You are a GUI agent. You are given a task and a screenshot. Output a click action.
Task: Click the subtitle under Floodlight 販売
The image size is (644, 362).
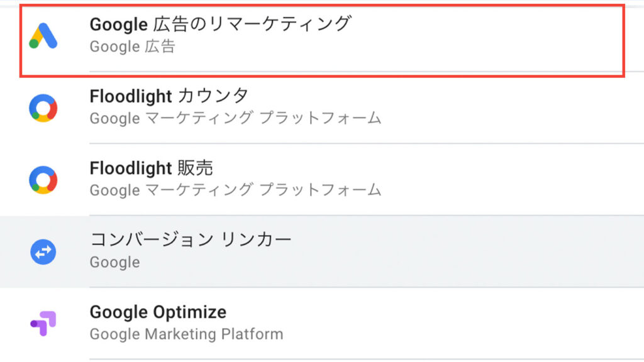(235, 190)
